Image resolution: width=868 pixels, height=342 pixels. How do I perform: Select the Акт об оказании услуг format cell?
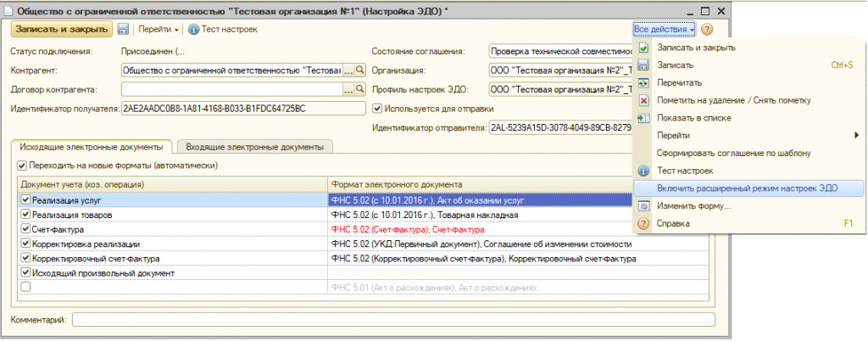pyautogui.click(x=480, y=199)
